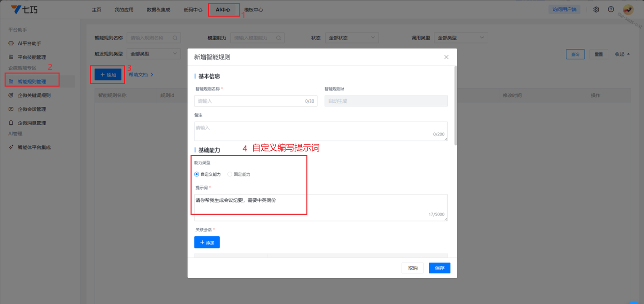The width and height of the screenshot is (644, 304).
Task: Click the AI平台助手 sidebar icon
Action: [11, 44]
